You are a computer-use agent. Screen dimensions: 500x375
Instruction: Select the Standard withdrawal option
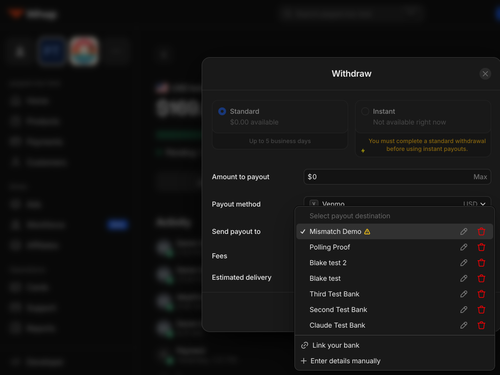pos(280,117)
